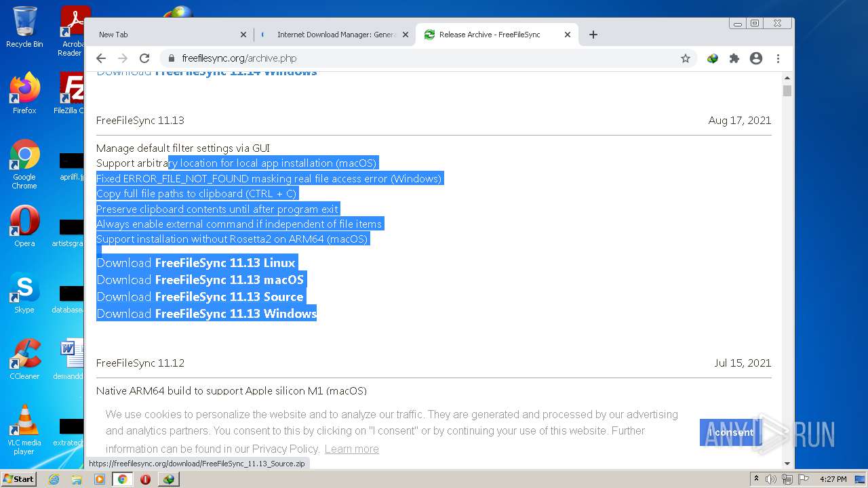The height and width of the screenshot is (488, 868).
Task: Click the Chrome taskbar button
Action: [x=122, y=479]
